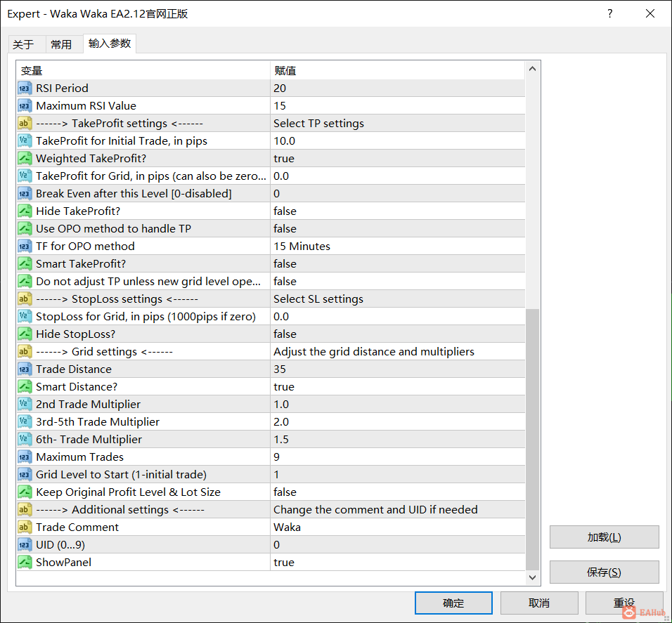Click the 变量 column header
This screenshot has height=623, width=672.
[143, 71]
